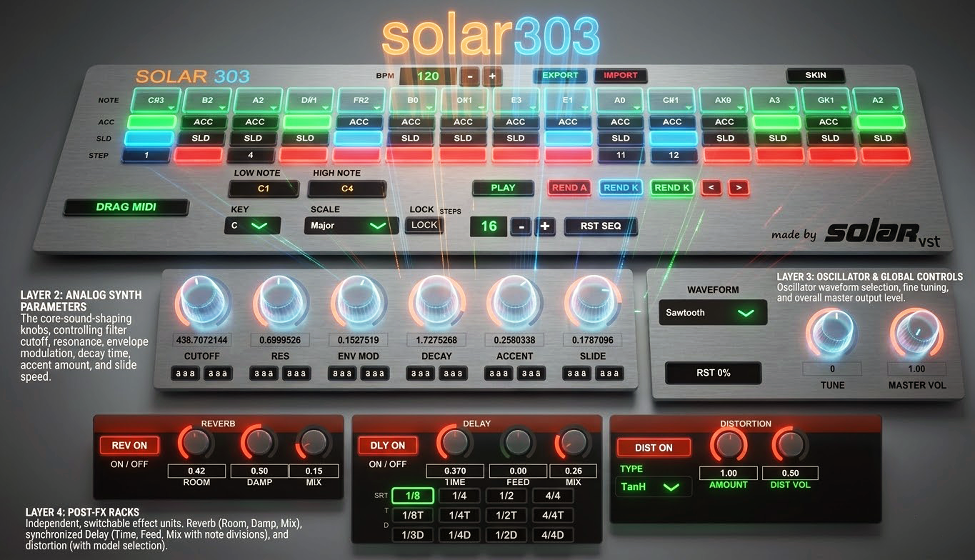Image resolution: width=975 pixels, height=560 pixels.
Task: Increase BPM with the plus button
Action: 492,76
